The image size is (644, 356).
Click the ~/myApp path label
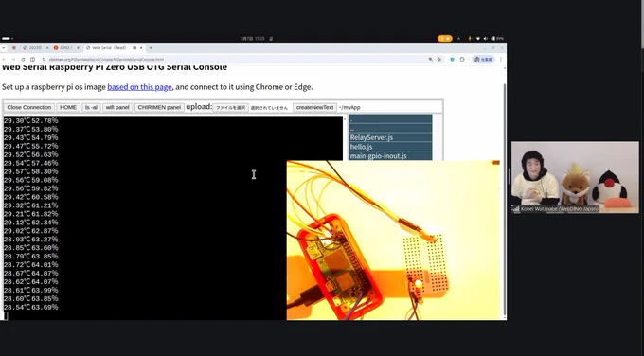(x=349, y=108)
